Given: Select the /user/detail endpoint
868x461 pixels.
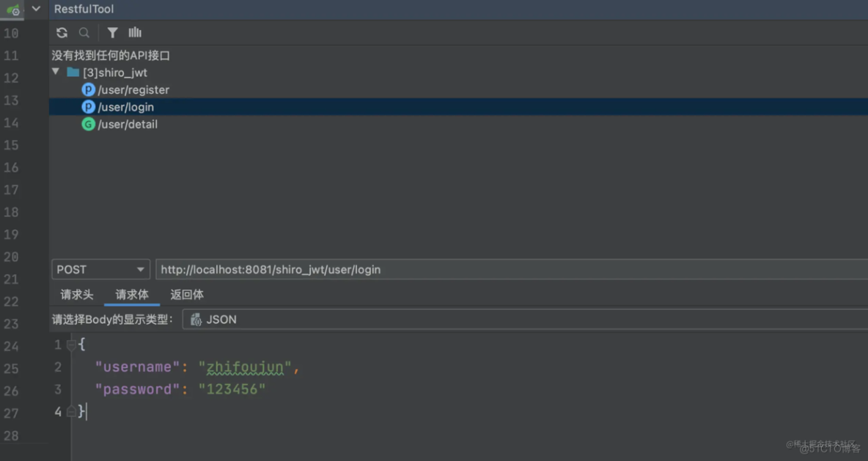Looking at the screenshot, I should coord(128,125).
